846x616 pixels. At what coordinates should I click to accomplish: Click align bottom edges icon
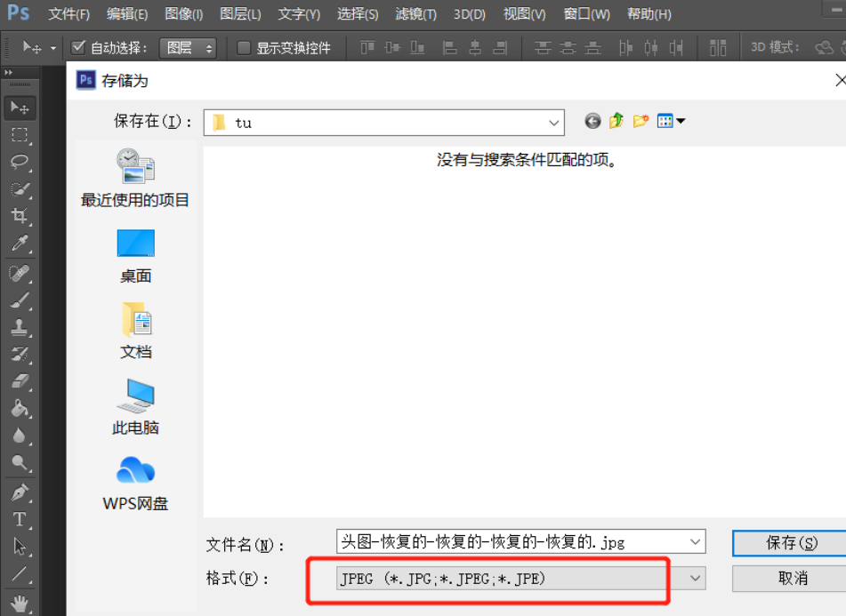point(417,48)
